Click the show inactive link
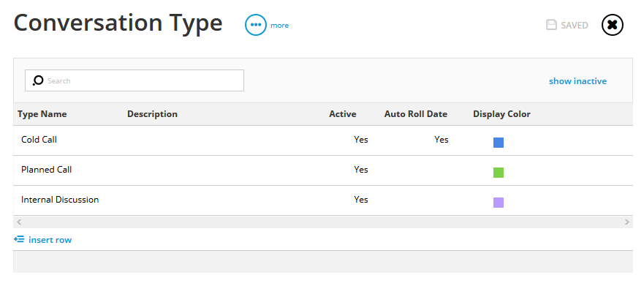 click(x=577, y=81)
